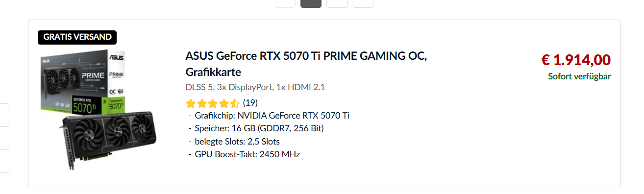644x194 pixels.
Task: Select the GRATIS VERSAND badge
Action: [77, 37]
